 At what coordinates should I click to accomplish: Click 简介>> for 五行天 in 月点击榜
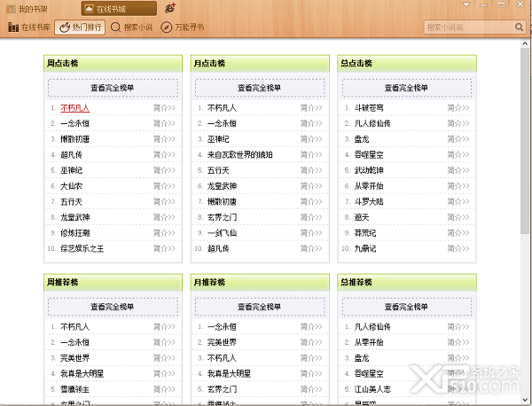[311, 170]
